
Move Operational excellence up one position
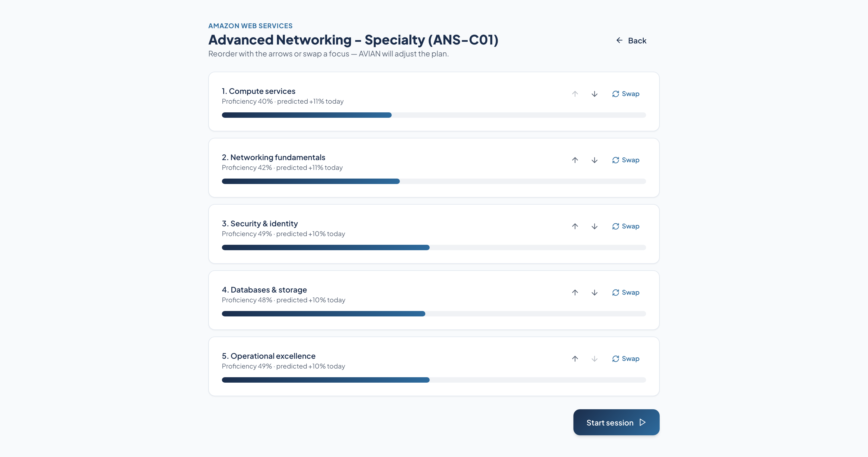575,358
